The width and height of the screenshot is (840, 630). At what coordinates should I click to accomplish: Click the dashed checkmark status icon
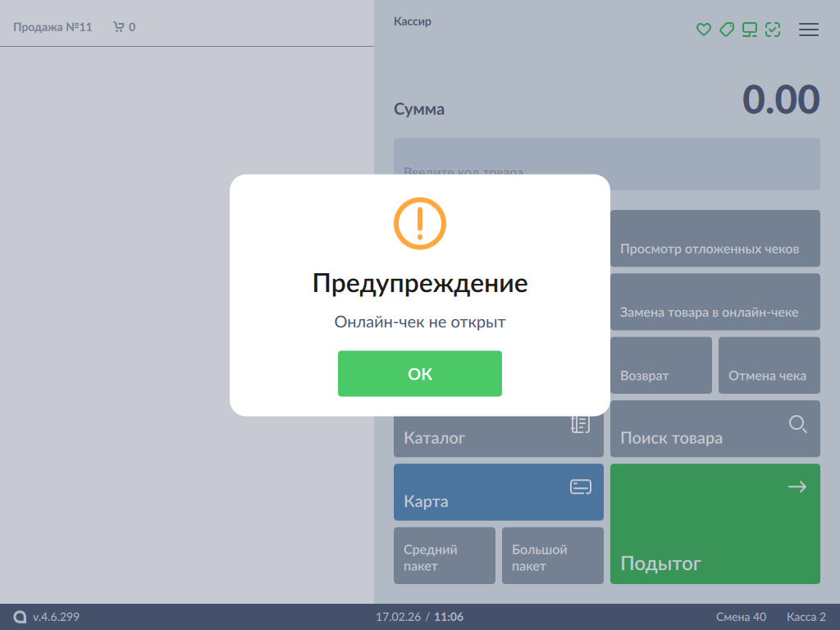[772, 30]
